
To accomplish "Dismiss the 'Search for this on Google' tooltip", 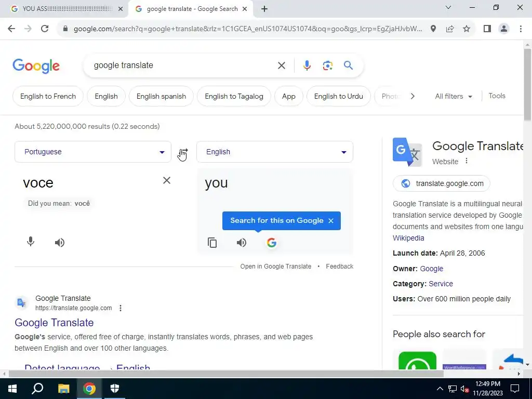I will pyautogui.click(x=331, y=221).
